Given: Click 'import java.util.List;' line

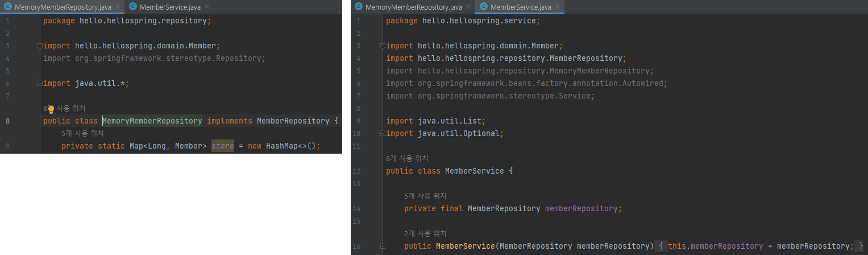Looking at the screenshot, I should click(436, 121).
